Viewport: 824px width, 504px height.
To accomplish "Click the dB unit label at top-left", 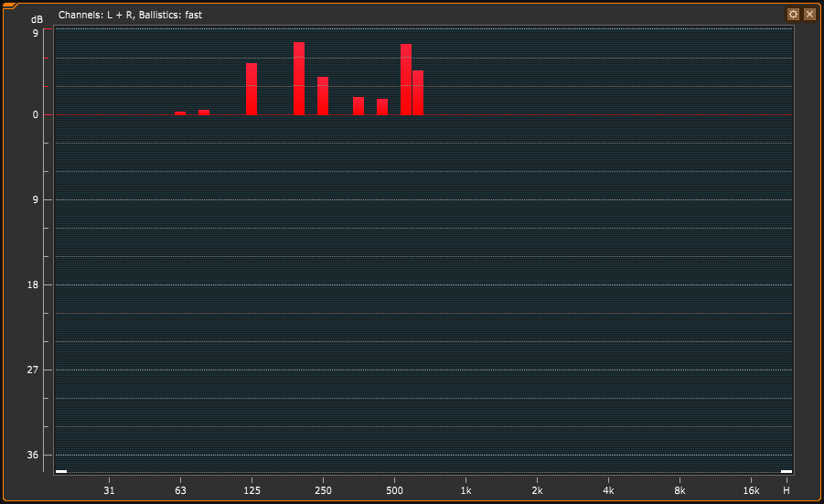I will (x=37, y=19).
